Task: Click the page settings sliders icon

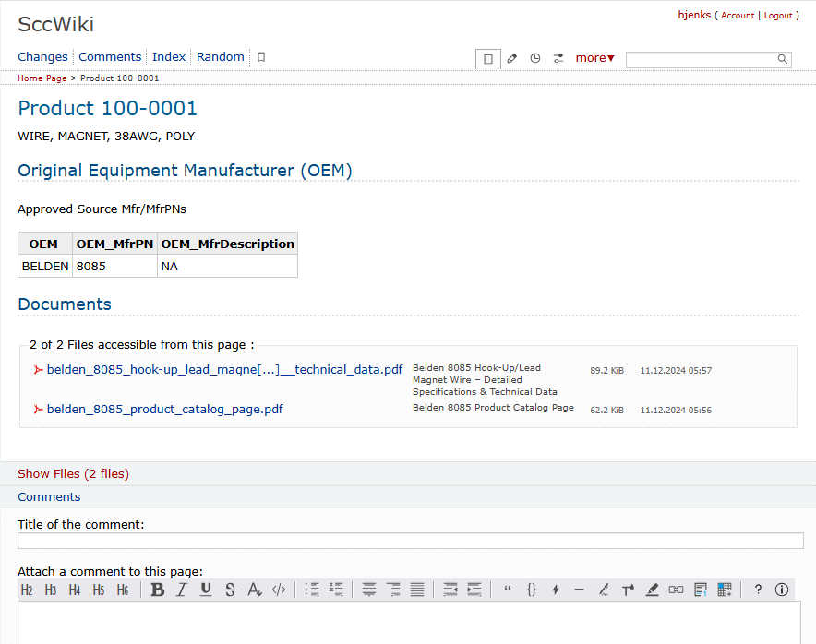Action: pos(558,58)
